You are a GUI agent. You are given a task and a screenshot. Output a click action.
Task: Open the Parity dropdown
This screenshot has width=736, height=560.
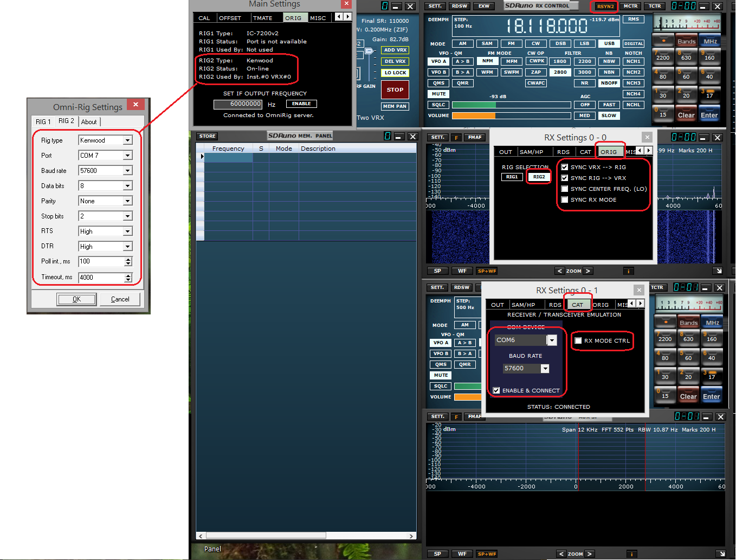tap(128, 201)
